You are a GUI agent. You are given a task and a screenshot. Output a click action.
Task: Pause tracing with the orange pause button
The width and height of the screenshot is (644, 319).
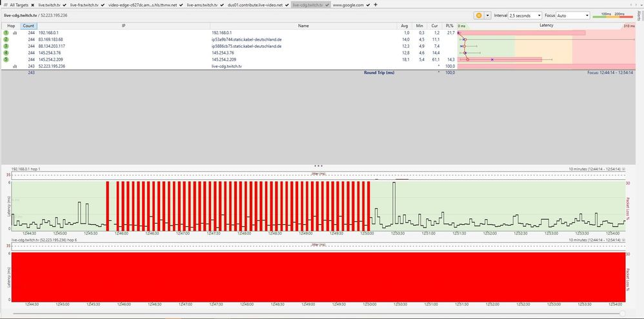(479, 15)
